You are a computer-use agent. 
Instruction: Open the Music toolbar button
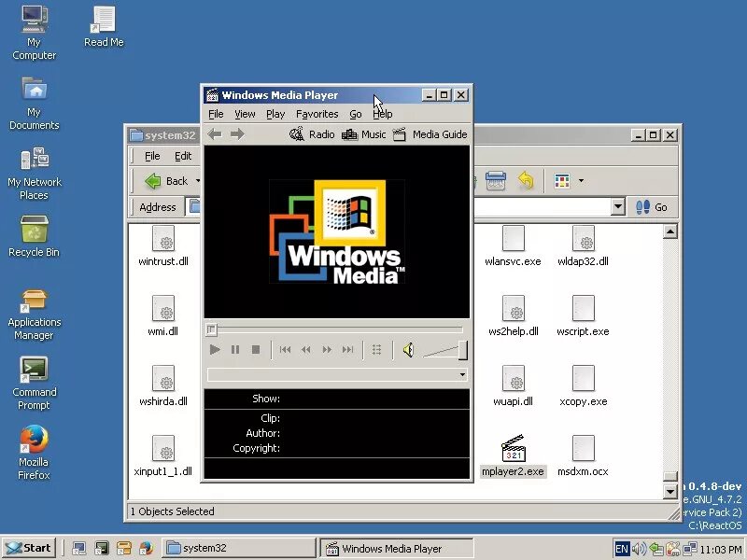pos(363,134)
